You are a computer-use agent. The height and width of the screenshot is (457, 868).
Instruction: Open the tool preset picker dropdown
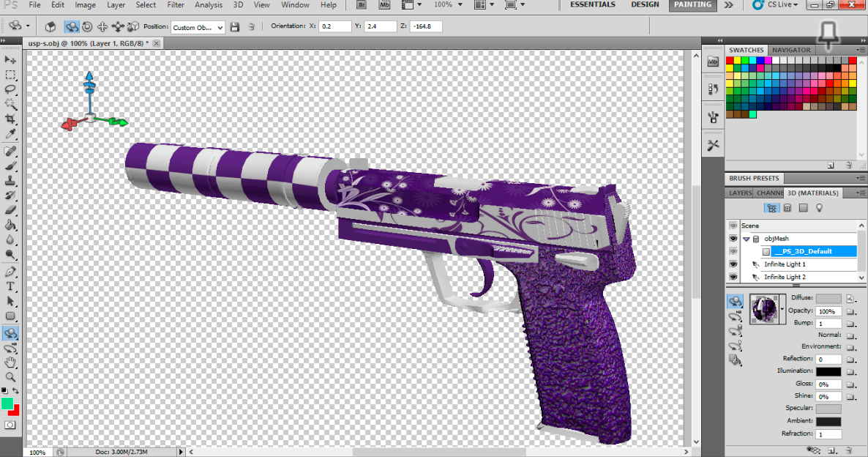pyautogui.click(x=28, y=26)
